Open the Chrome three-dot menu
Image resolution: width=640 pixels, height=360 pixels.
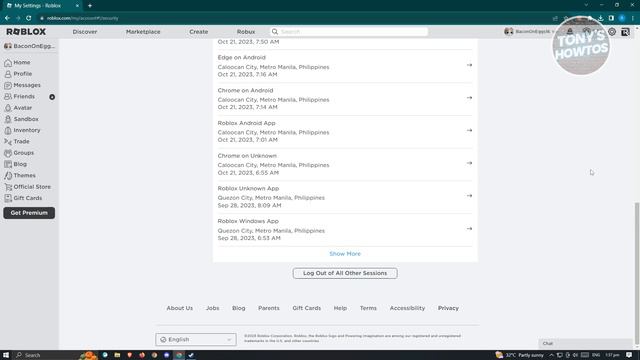coord(633,18)
